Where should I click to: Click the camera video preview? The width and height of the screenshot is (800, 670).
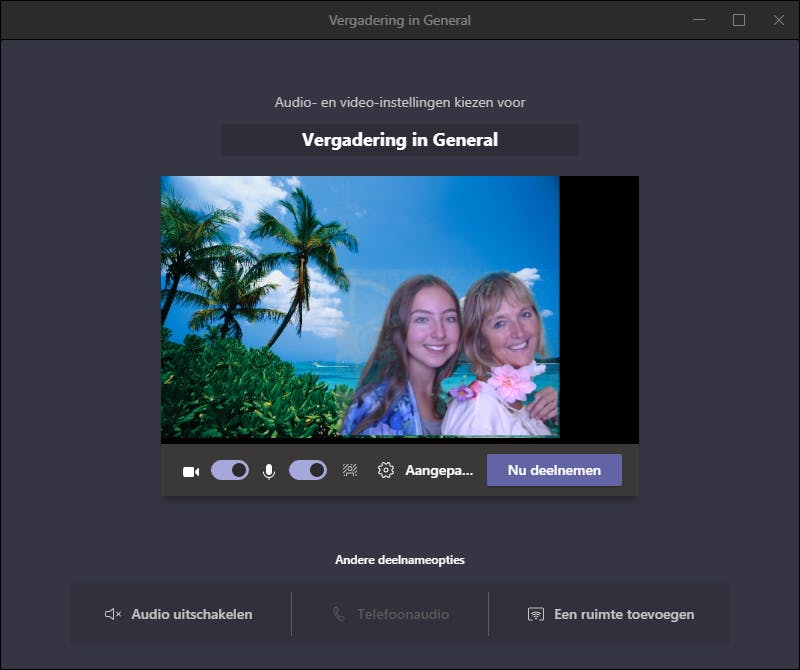tap(400, 308)
